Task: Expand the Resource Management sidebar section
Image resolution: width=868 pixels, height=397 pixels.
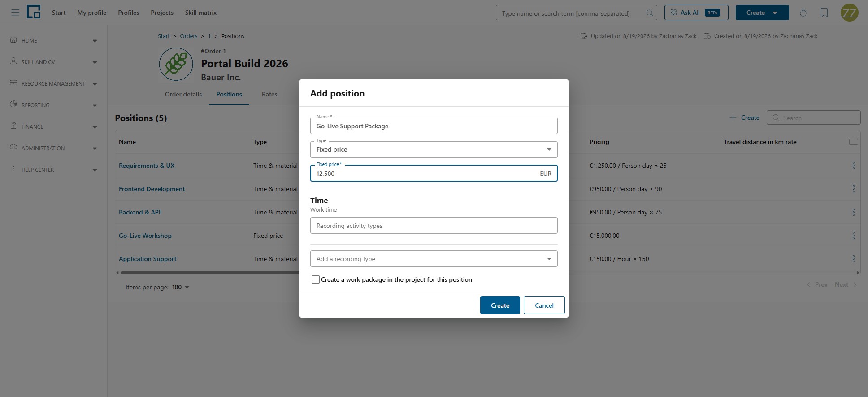Action: [54, 83]
